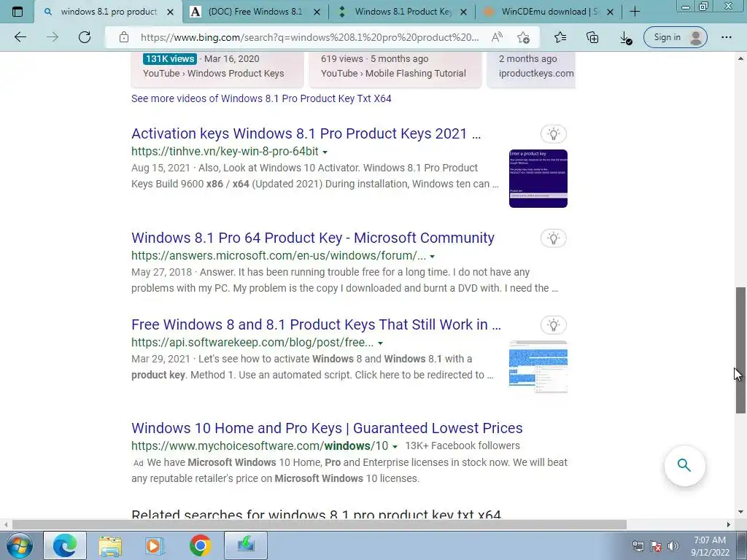Open Read aloud in address bar
The height and width of the screenshot is (560, 747).
497,37
